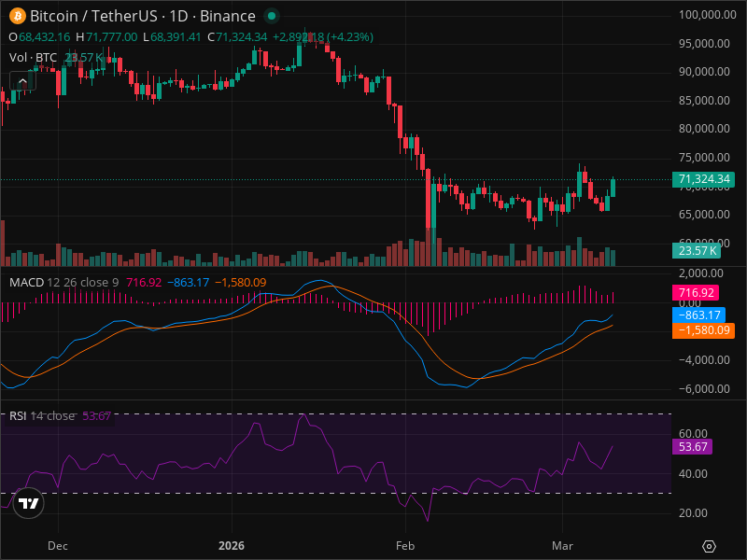Click the 716.92 MACD histogram value label
747x560 pixels.
click(x=696, y=292)
